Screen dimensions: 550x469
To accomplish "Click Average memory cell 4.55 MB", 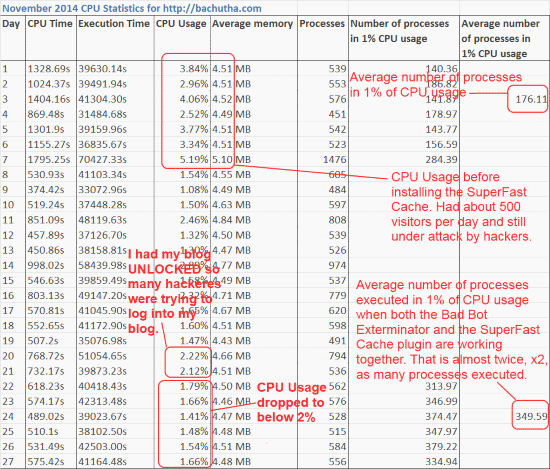I will [232, 175].
